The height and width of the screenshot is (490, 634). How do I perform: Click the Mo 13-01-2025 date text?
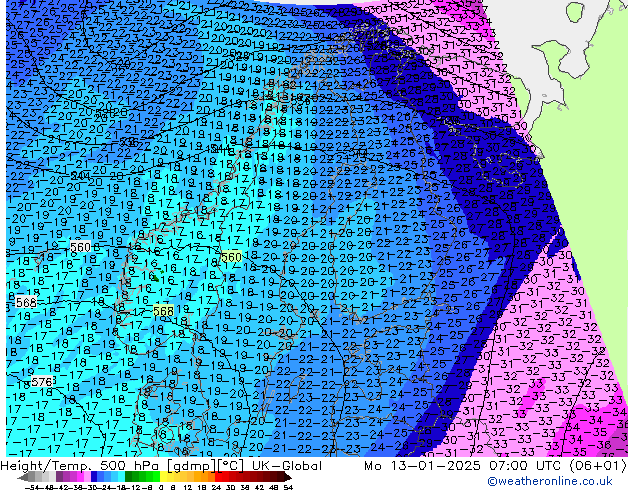[x=423, y=466]
